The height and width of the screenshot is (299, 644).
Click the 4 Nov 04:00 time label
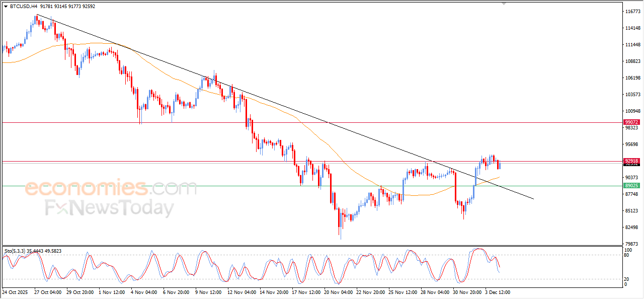(144, 292)
